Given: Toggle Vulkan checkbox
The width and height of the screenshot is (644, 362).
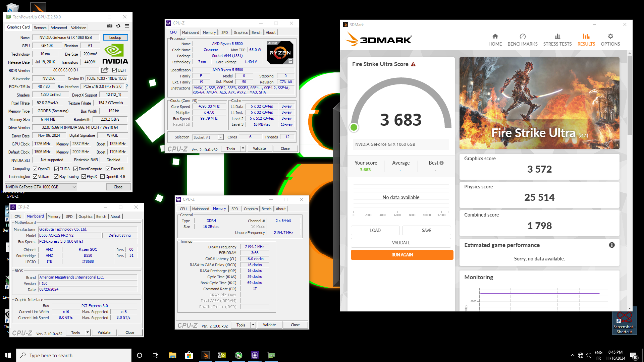Looking at the screenshot, I should [35, 176].
